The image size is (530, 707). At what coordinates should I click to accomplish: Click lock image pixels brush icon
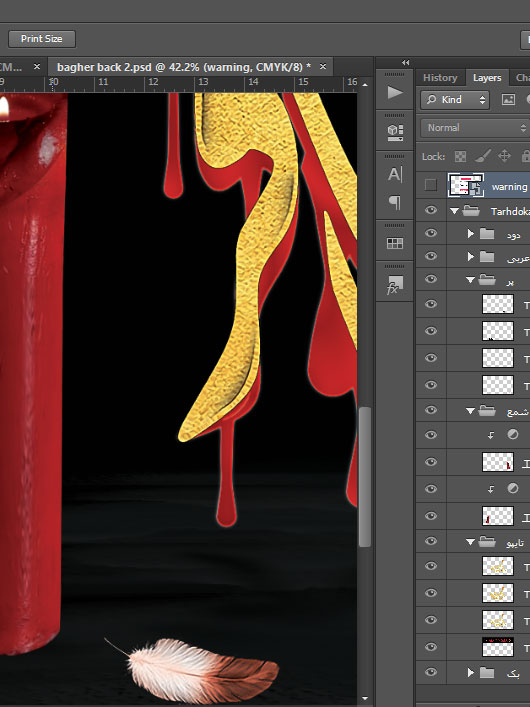coord(483,156)
